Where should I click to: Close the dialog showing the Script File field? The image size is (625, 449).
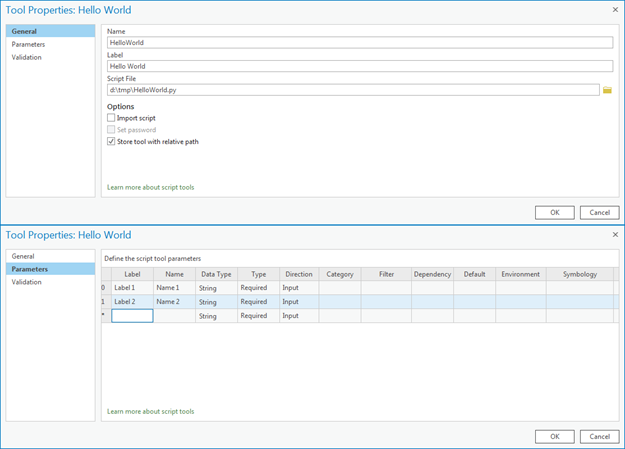coord(614,10)
